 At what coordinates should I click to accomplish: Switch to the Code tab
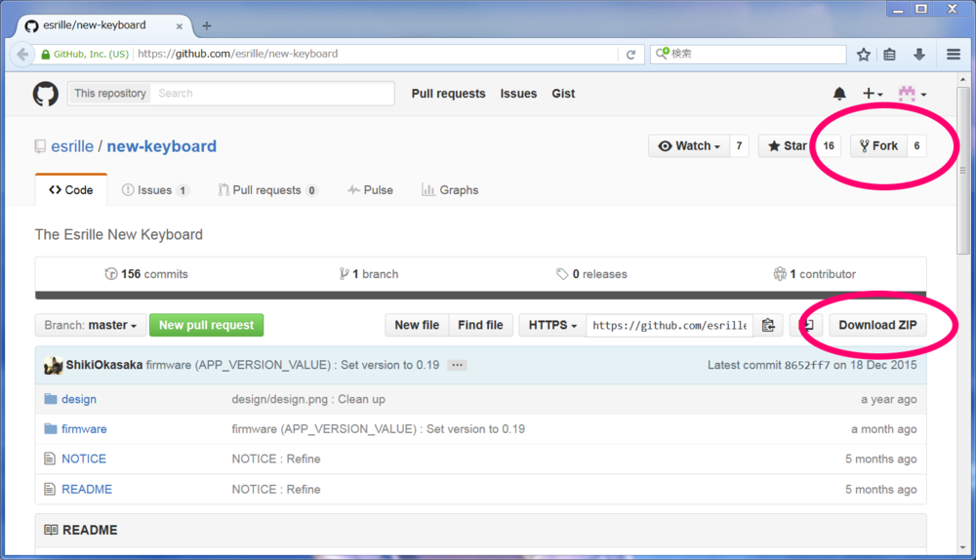[x=71, y=190]
